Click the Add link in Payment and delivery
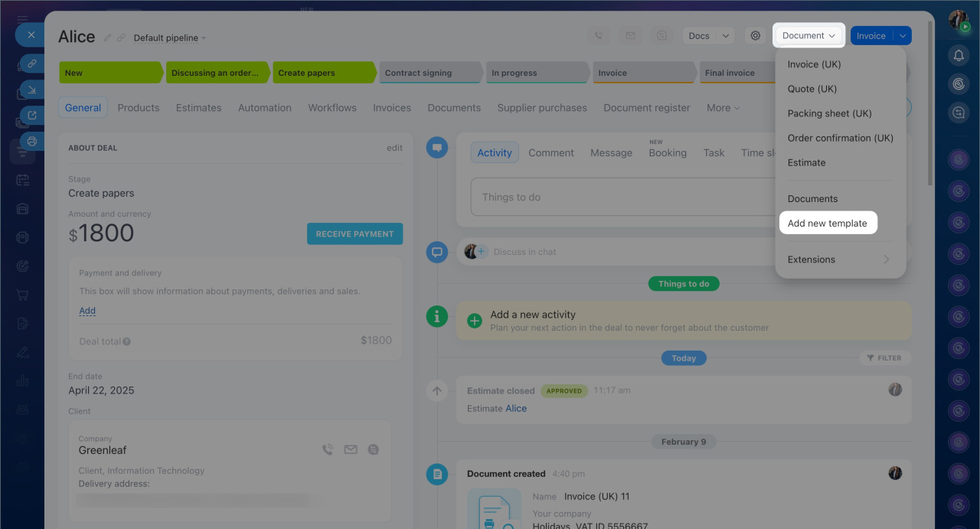The image size is (980, 529). pos(87,311)
